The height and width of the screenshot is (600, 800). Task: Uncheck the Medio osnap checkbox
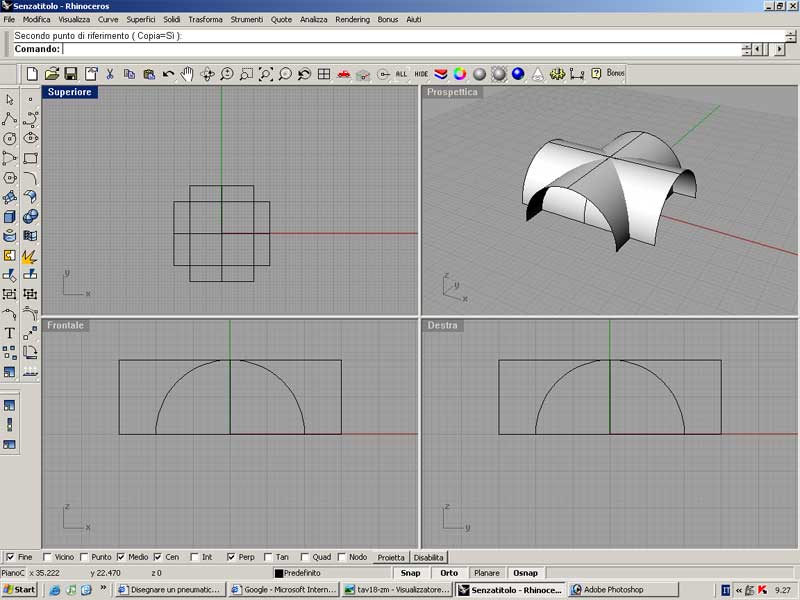click(x=121, y=557)
